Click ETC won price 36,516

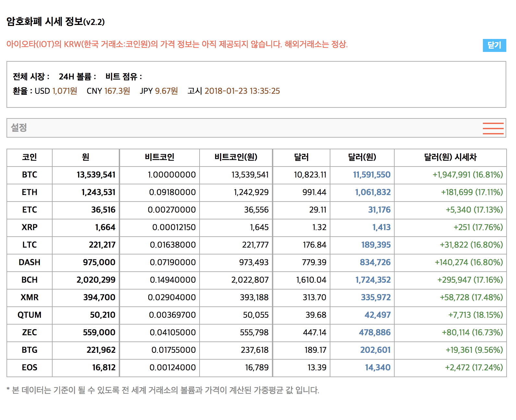[103, 210]
